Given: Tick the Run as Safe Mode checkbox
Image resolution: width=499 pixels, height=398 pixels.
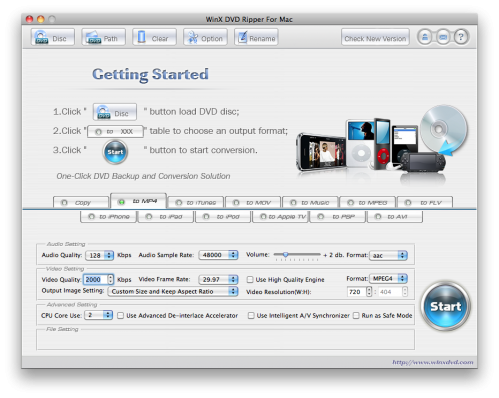Looking at the screenshot, I should click(356, 315).
